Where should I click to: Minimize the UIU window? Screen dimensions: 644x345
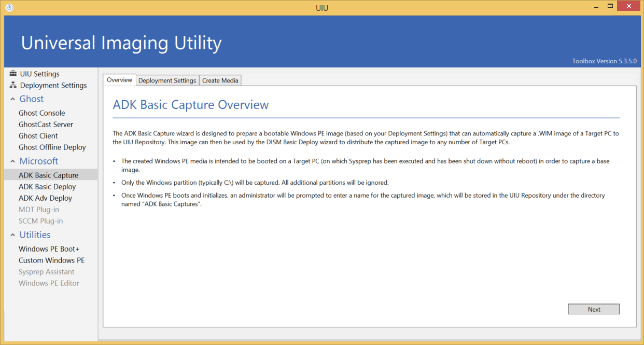tap(596, 6)
